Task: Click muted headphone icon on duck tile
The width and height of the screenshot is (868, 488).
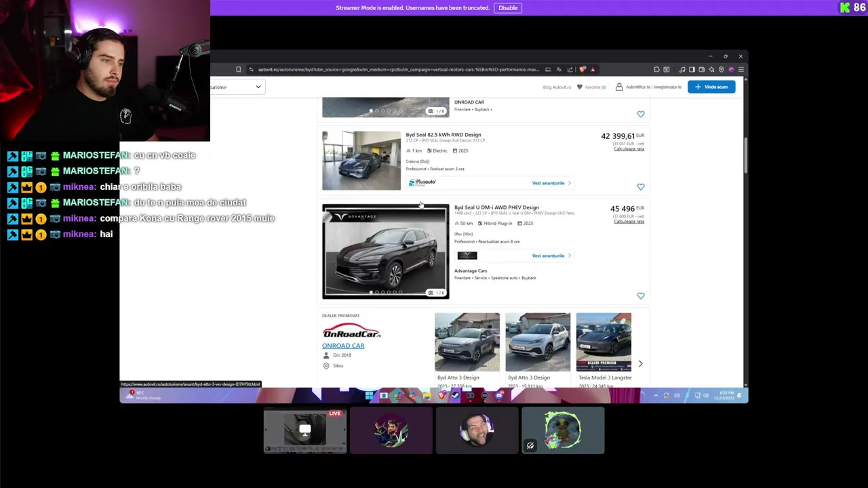Action: [530, 445]
